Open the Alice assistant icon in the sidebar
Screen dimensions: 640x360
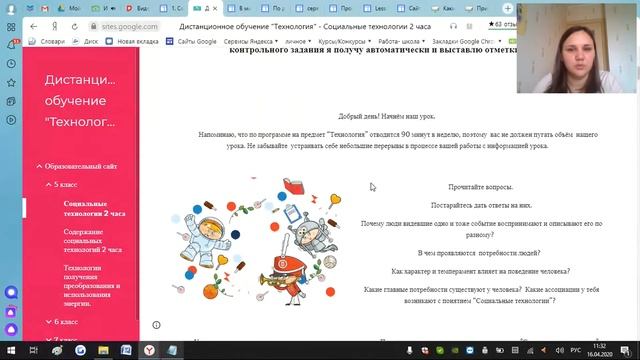pos(11,329)
